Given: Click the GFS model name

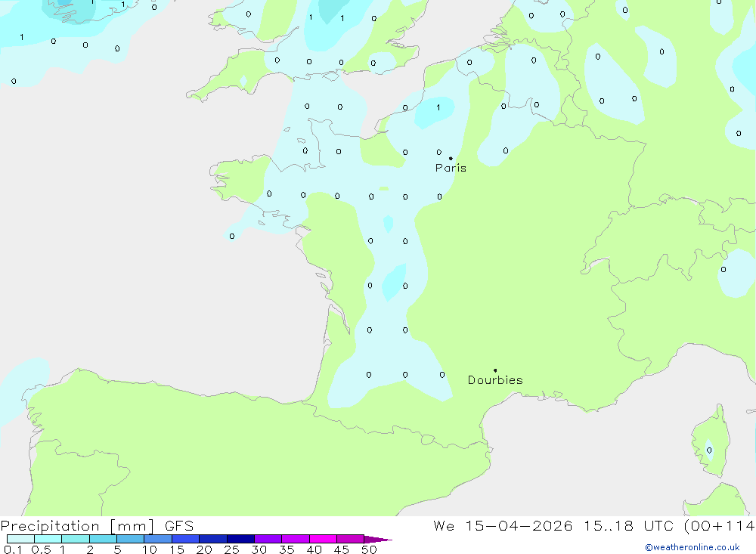Looking at the screenshot, I should 179,525.
